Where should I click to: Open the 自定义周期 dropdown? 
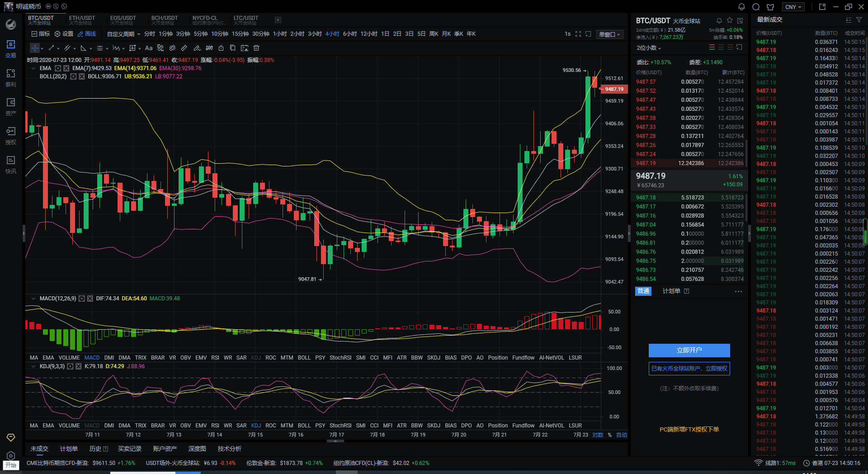[123, 34]
